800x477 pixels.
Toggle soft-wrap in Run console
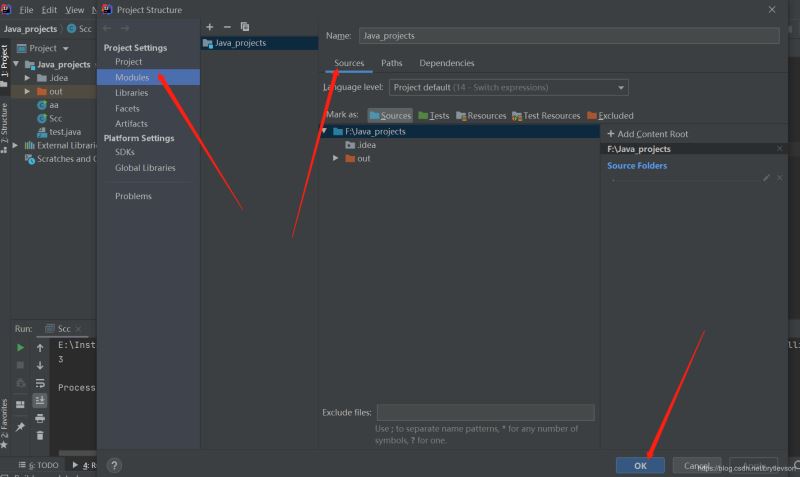point(40,383)
